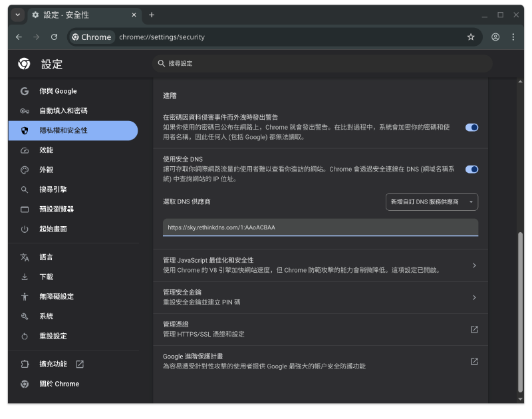
Task: Open the DNS provider dropdown
Action: click(432, 202)
